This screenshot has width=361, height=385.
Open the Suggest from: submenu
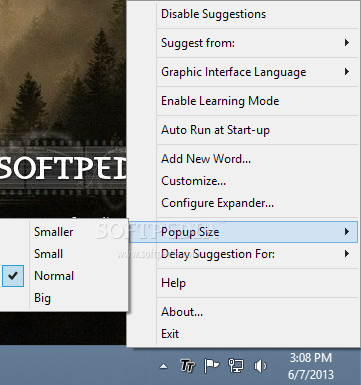243,43
